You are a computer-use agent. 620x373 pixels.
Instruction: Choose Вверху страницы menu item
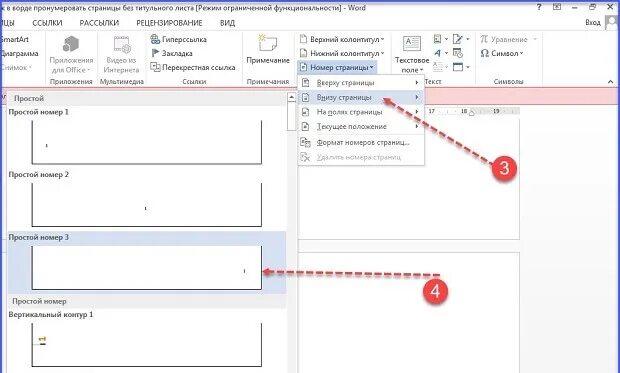point(361,83)
